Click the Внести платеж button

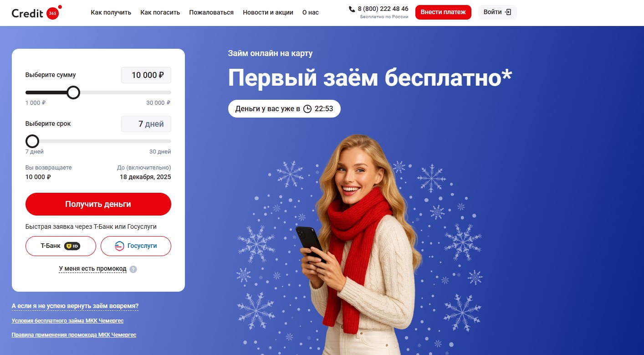443,12
